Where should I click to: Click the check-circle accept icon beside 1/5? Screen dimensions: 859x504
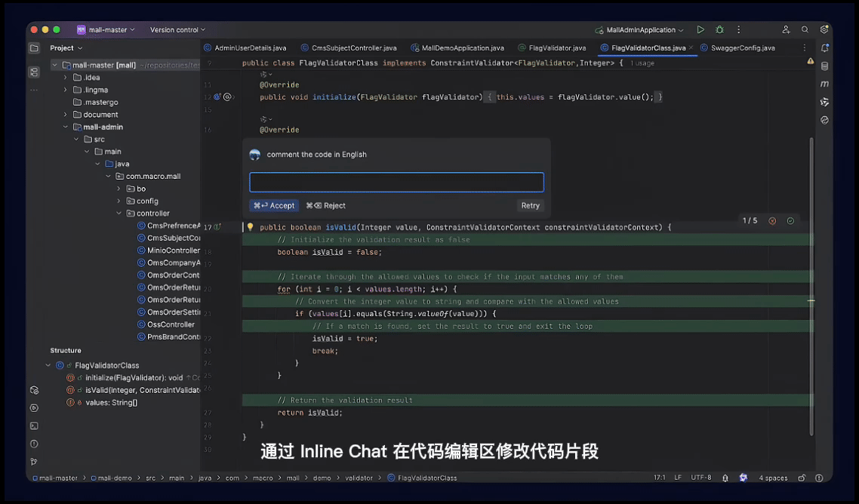790,221
